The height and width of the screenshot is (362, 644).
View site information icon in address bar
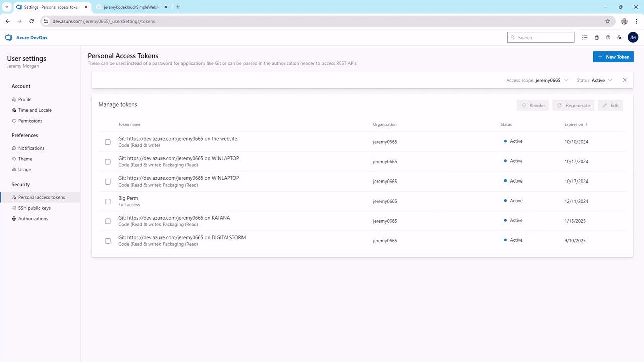45,21
